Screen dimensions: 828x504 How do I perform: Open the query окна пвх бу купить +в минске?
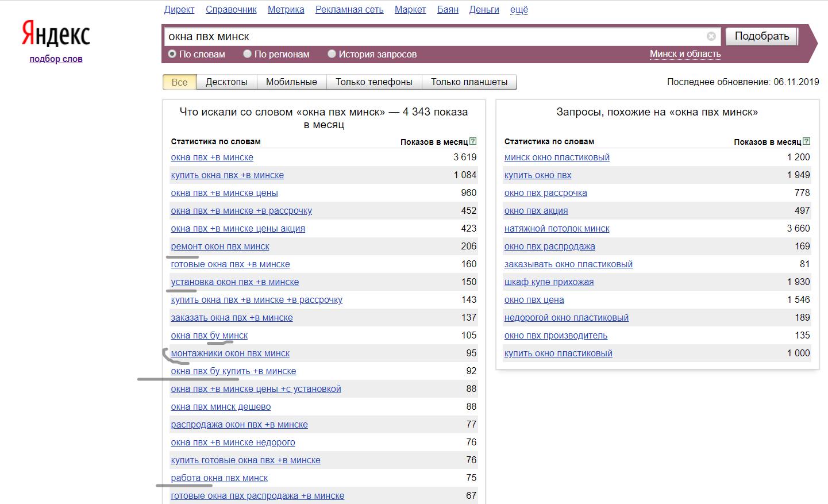(233, 371)
